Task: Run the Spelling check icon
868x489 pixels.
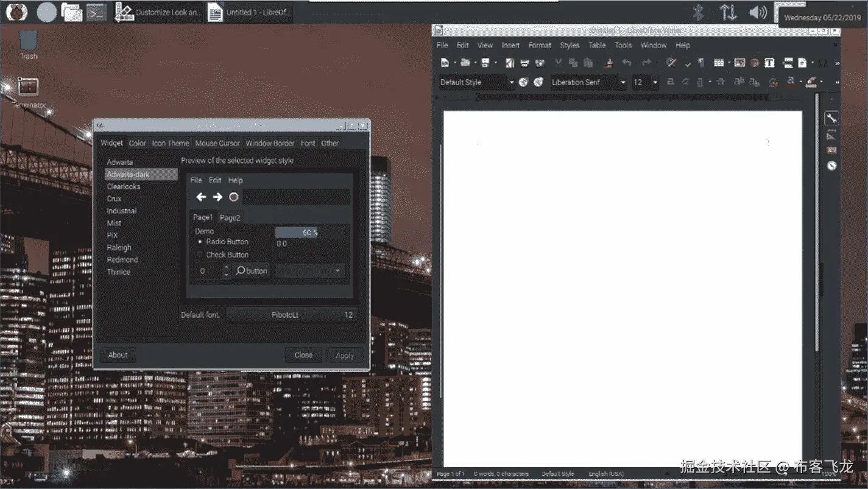Action: click(688, 63)
